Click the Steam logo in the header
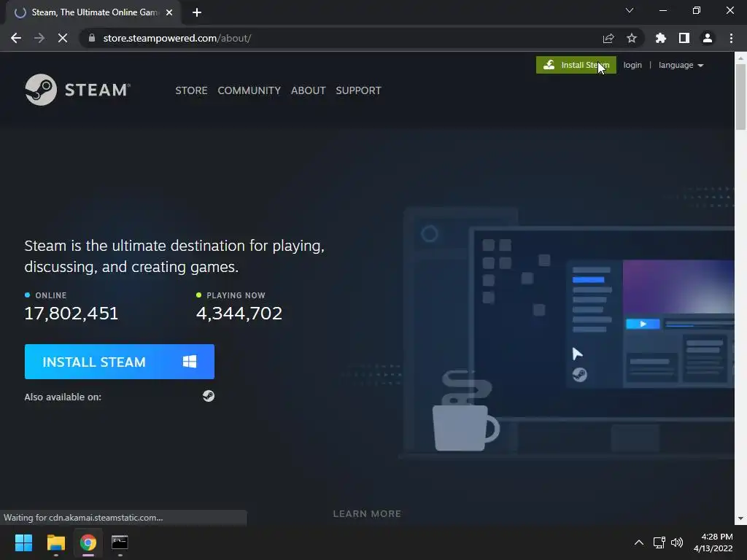 point(77,90)
